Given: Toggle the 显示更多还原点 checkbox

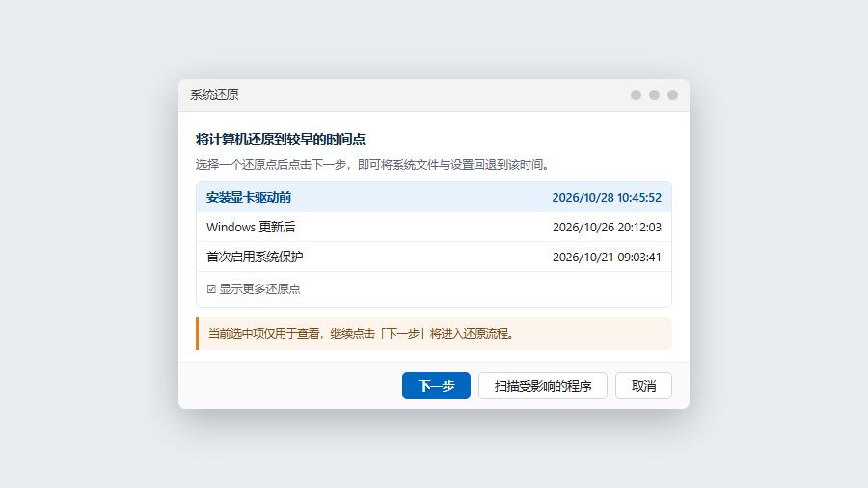Looking at the screenshot, I should coord(211,289).
